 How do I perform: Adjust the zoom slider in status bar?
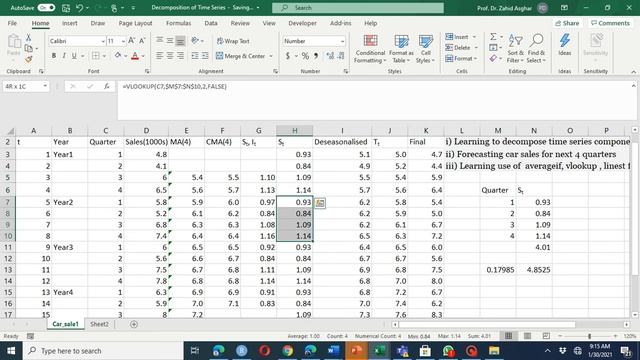(589, 336)
